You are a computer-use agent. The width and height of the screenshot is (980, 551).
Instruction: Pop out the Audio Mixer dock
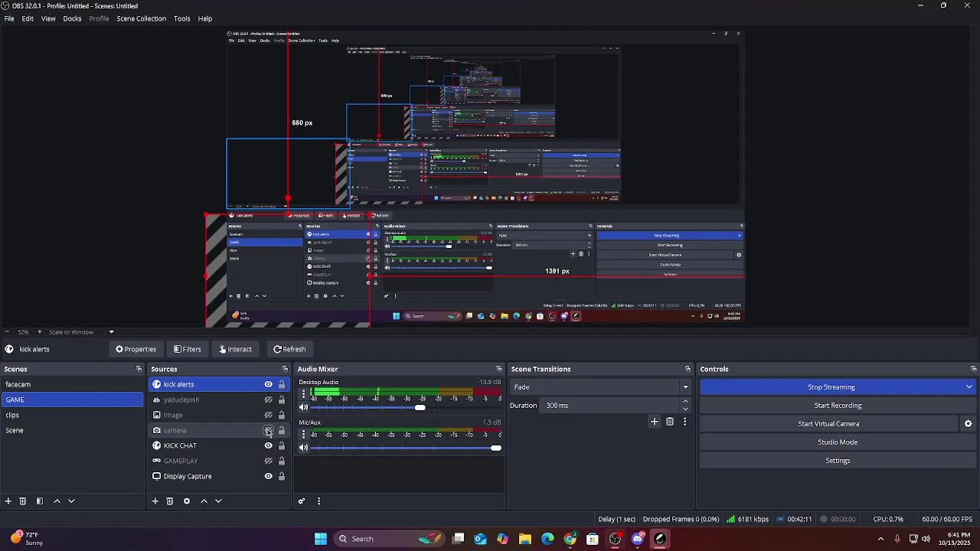pos(498,369)
